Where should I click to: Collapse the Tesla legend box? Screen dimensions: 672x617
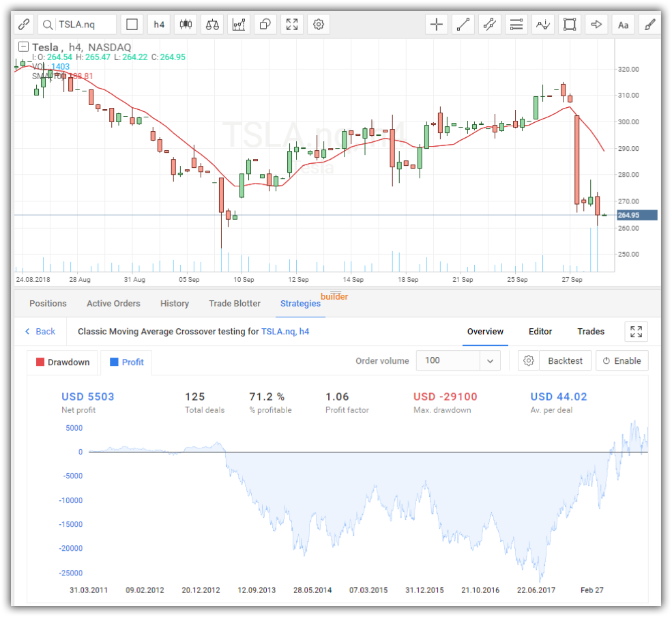point(24,47)
